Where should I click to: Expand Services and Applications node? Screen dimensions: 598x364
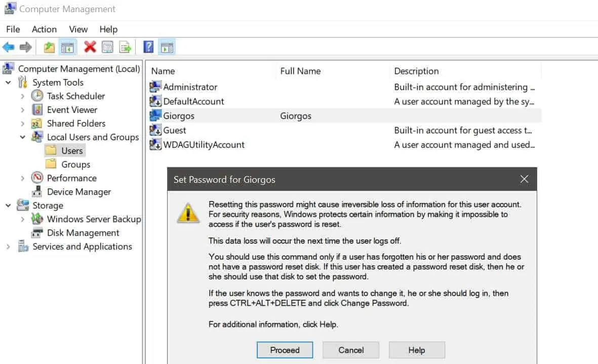(8, 247)
